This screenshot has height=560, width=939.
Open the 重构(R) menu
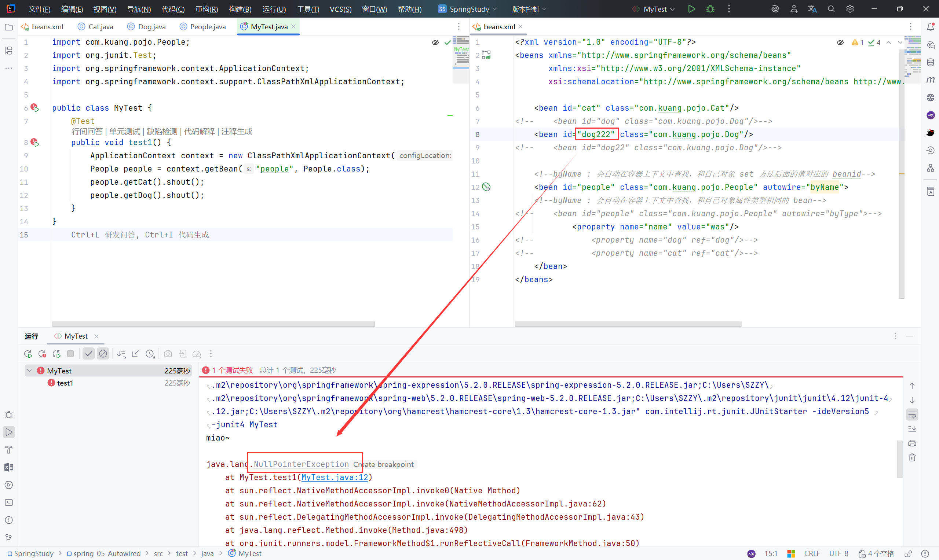(x=207, y=9)
